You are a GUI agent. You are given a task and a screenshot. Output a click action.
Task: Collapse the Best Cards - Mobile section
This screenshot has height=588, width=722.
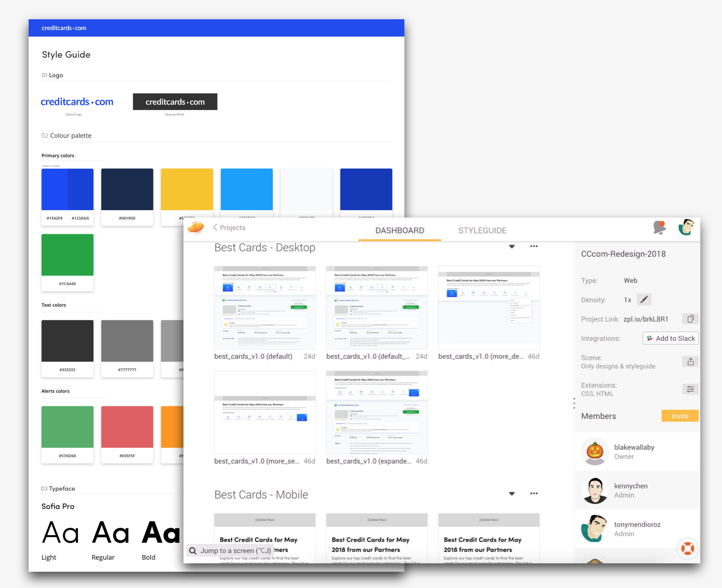(512, 493)
